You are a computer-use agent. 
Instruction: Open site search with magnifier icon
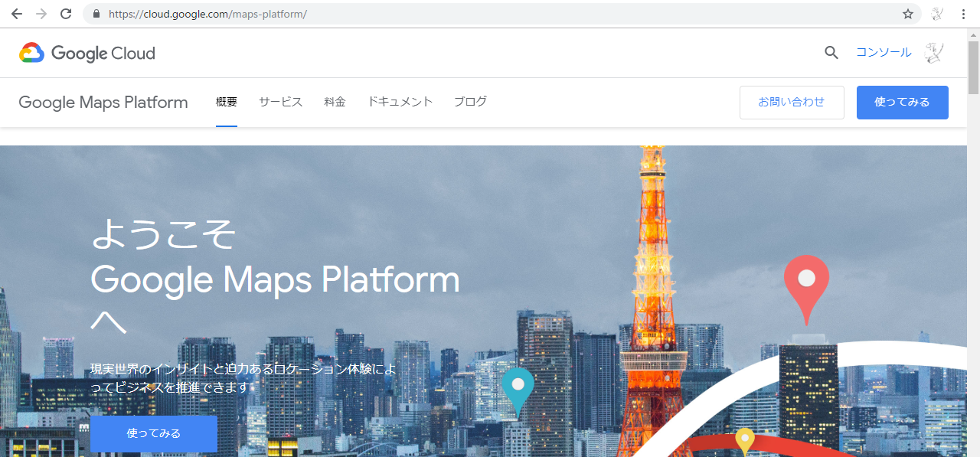pyautogui.click(x=831, y=53)
